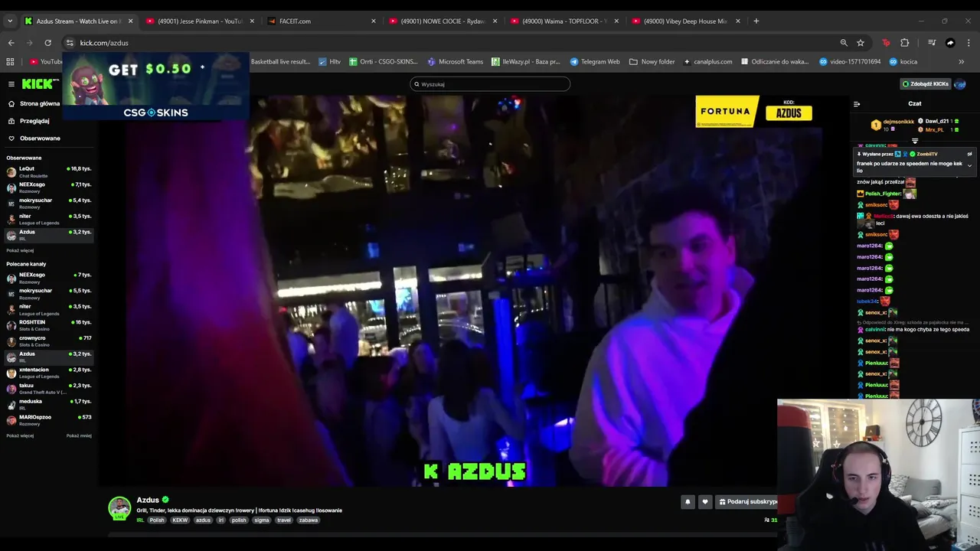
Task: Open a new browser tab
Action: 756,21
